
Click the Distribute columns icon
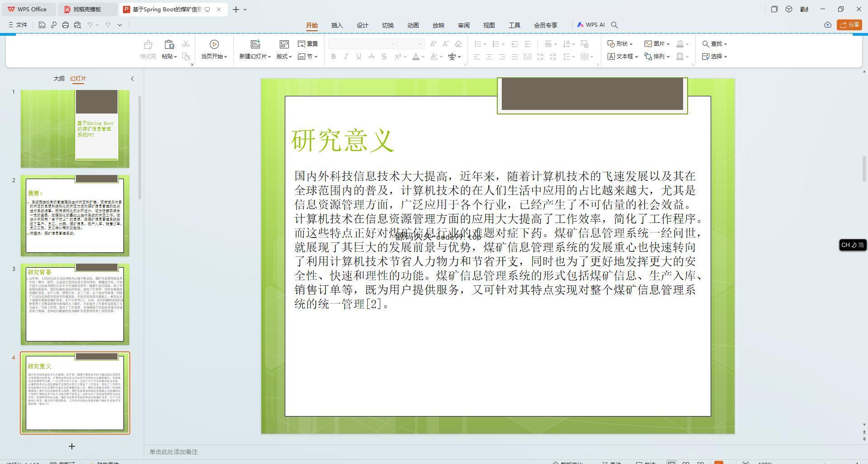[527, 57]
